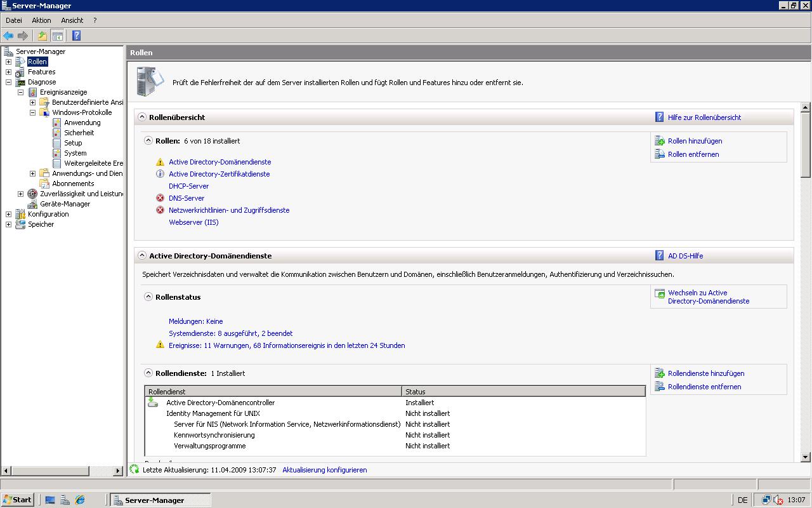Click the Up one level folder icon

pyautogui.click(x=42, y=36)
